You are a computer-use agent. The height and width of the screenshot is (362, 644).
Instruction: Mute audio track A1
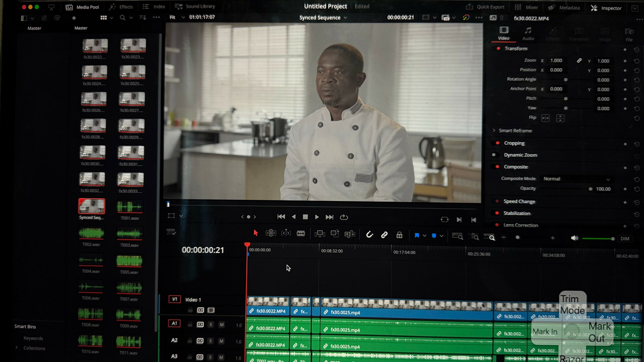pyautogui.click(x=221, y=324)
